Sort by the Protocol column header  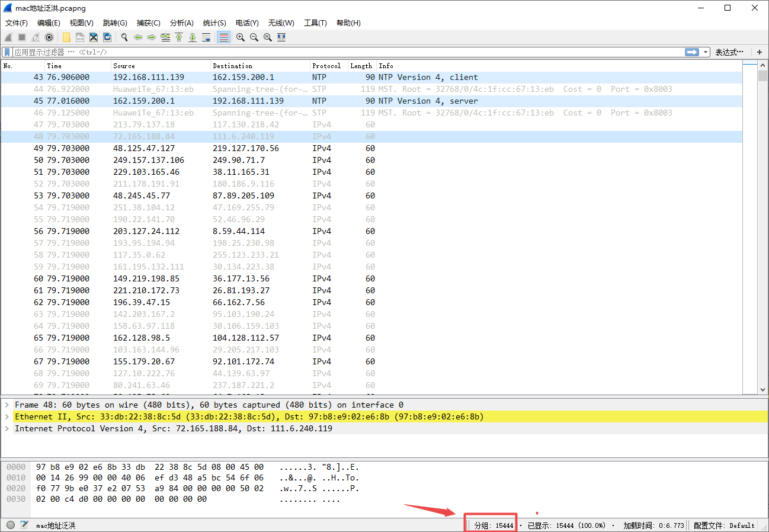pos(329,66)
